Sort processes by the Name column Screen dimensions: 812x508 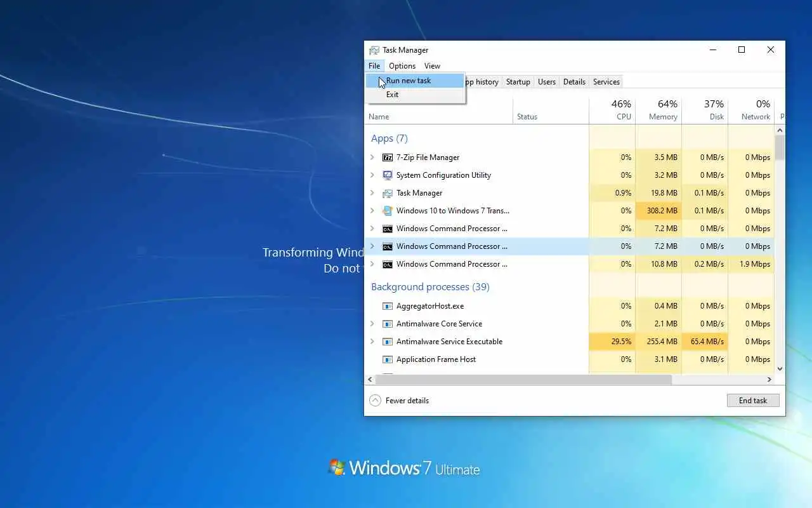(x=440, y=110)
